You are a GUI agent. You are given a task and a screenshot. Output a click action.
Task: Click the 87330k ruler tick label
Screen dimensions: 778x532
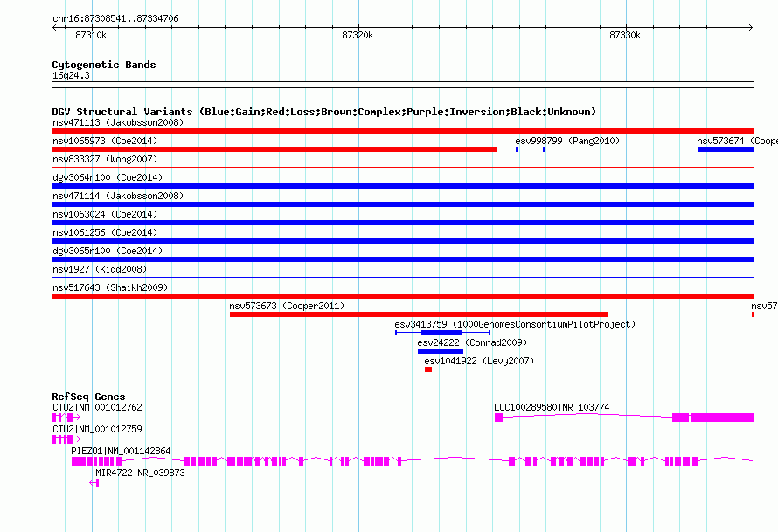[x=625, y=35]
